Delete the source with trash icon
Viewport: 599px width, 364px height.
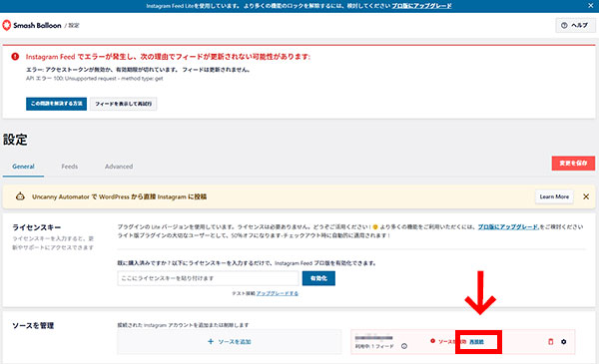(550, 341)
